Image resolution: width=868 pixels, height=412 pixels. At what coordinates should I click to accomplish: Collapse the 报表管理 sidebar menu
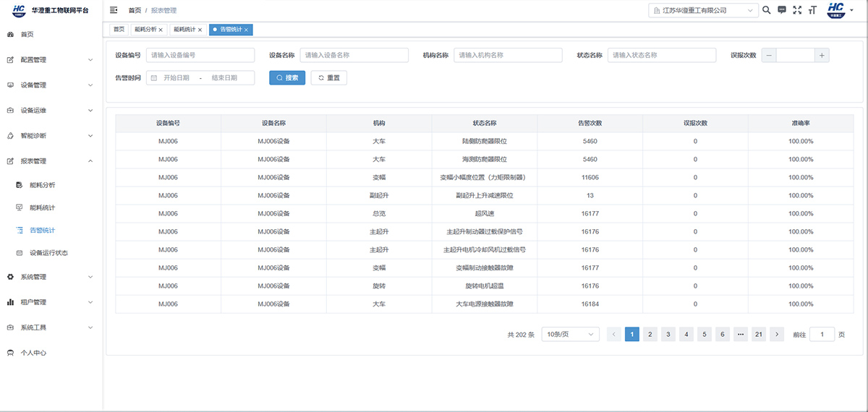(51, 161)
